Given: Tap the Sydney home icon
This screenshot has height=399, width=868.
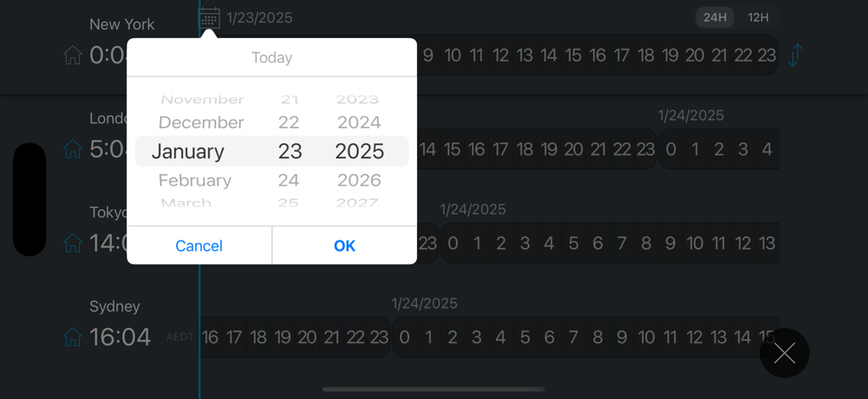Looking at the screenshot, I should point(73,337).
